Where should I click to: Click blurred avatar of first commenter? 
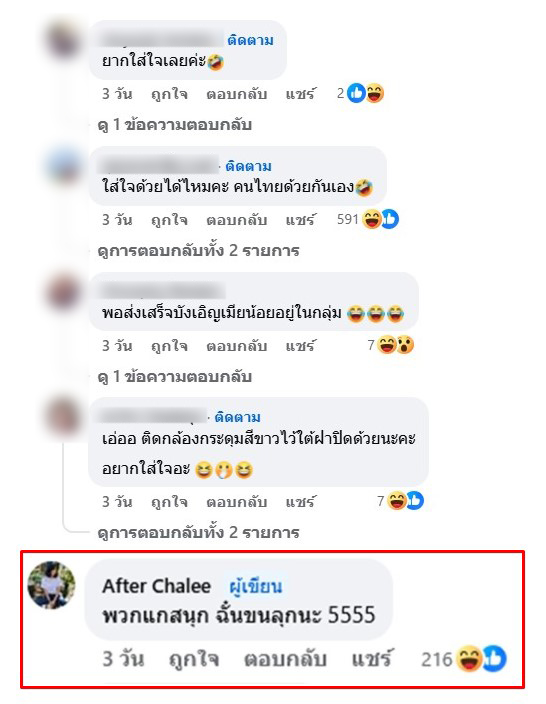[65, 40]
